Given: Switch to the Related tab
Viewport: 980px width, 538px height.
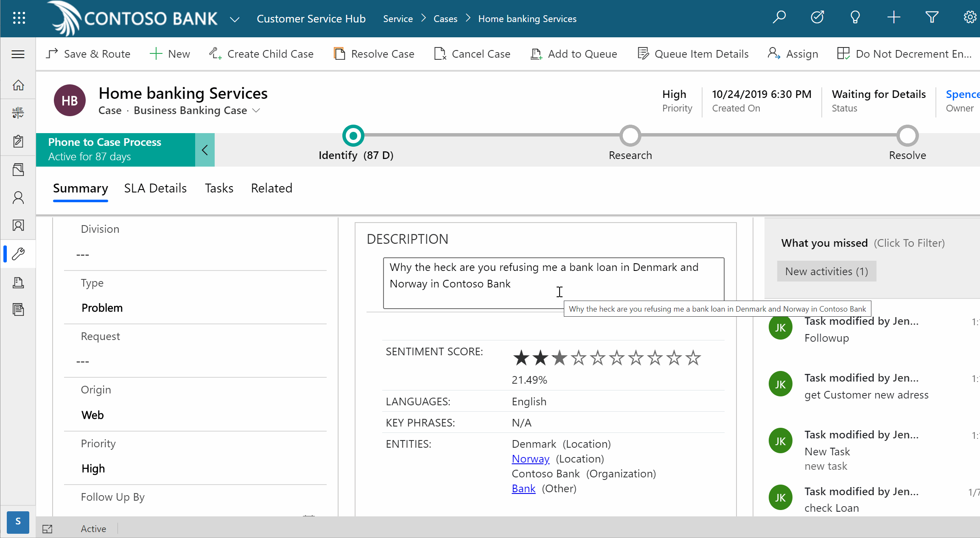Looking at the screenshot, I should point(272,188).
